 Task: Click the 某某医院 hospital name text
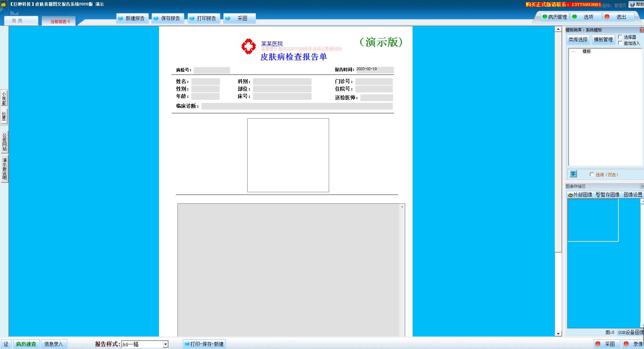272,43
